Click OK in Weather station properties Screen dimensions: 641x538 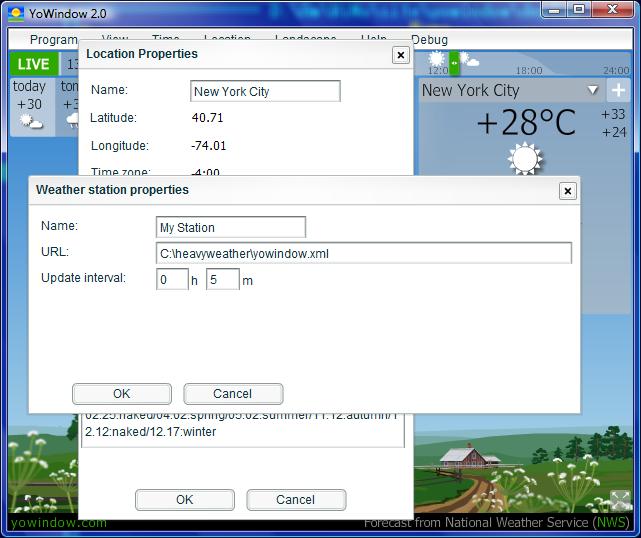(x=121, y=394)
